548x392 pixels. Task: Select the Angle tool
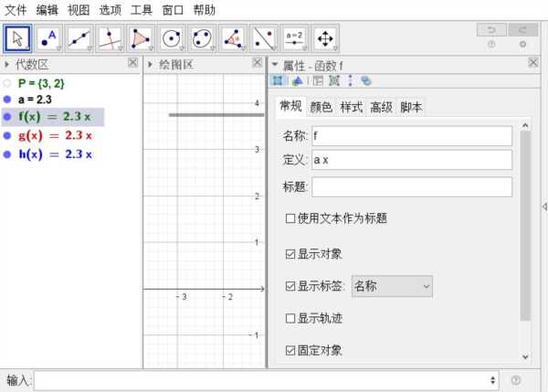point(233,38)
